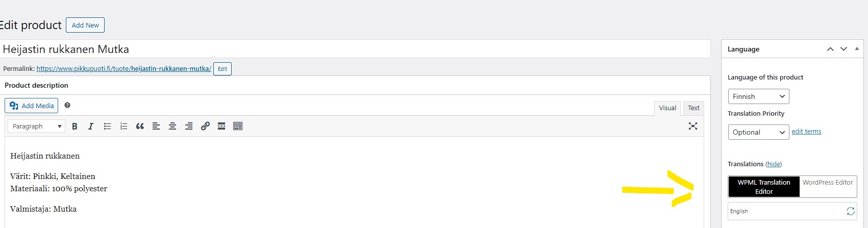Toggle the editor toolbar (kitchen sink)
868x228 pixels.
238,126
